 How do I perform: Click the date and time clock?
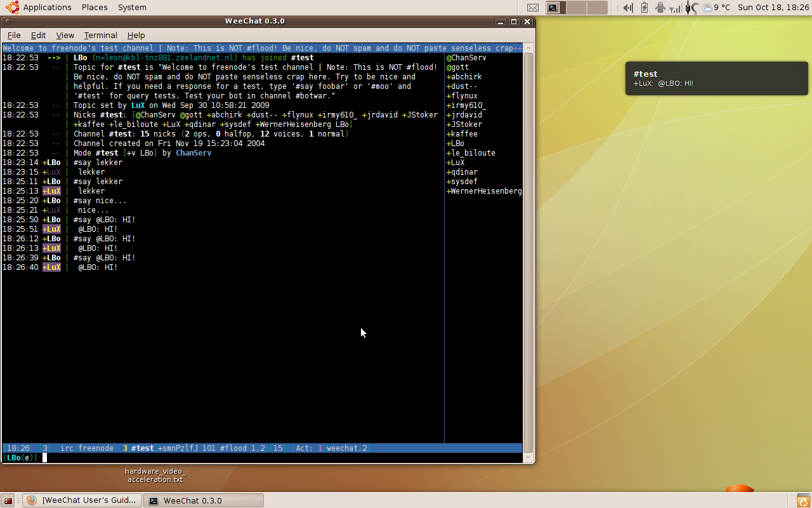point(773,8)
